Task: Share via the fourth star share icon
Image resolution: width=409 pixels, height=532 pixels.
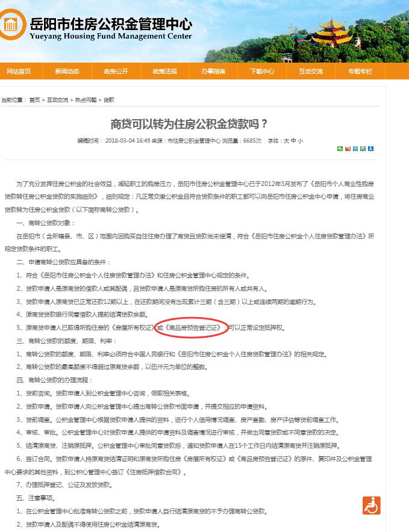Action: tap(363, 149)
